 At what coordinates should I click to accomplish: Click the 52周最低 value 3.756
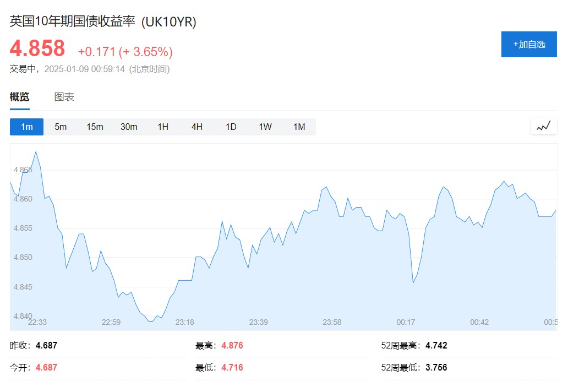click(436, 367)
